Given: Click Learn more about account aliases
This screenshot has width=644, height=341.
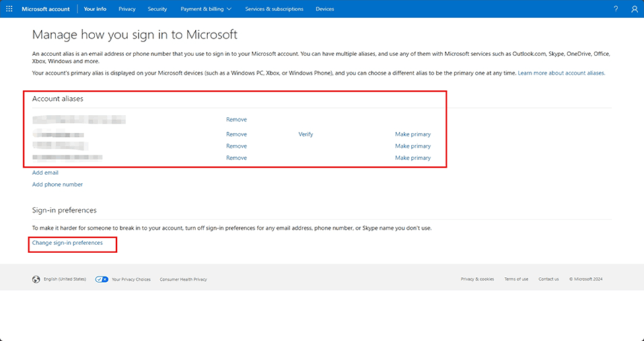Looking at the screenshot, I should coord(561,73).
